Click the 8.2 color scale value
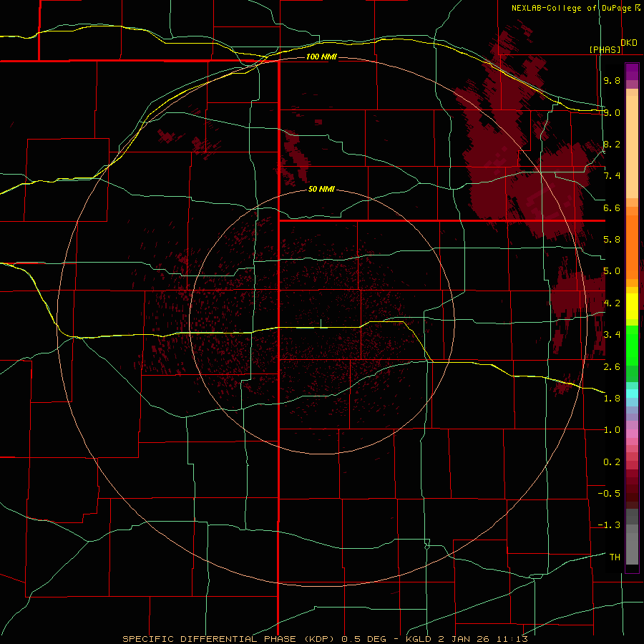Screen dimensions: 644x644 click(x=612, y=144)
